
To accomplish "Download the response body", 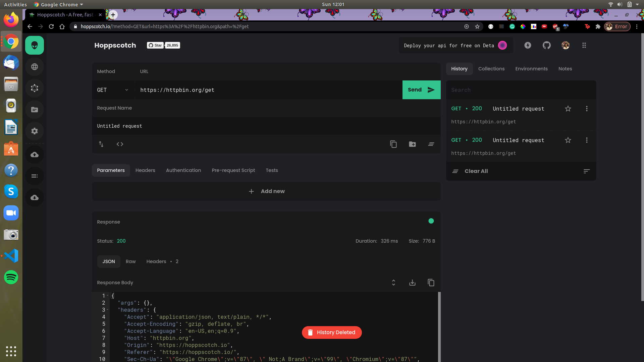I will [x=412, y=283].
